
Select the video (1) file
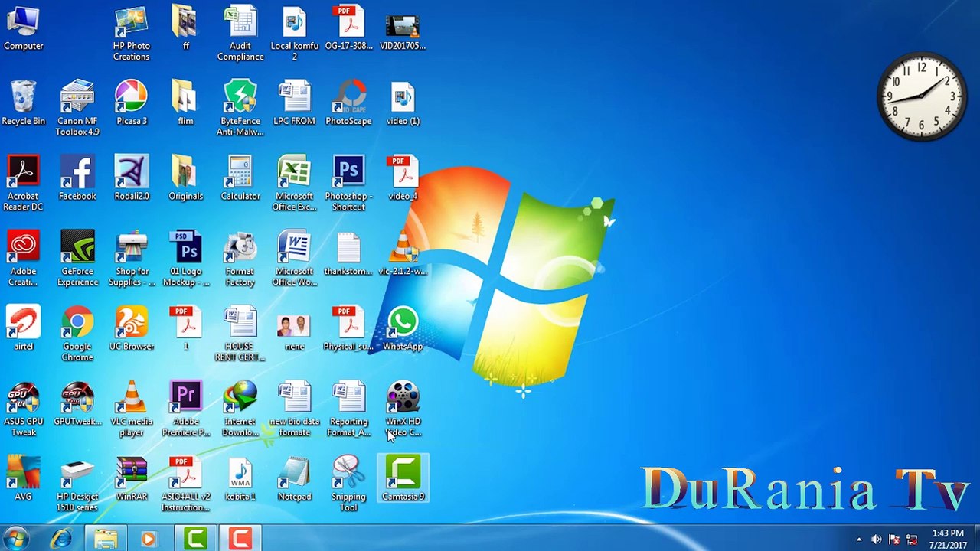pos(403,103)
